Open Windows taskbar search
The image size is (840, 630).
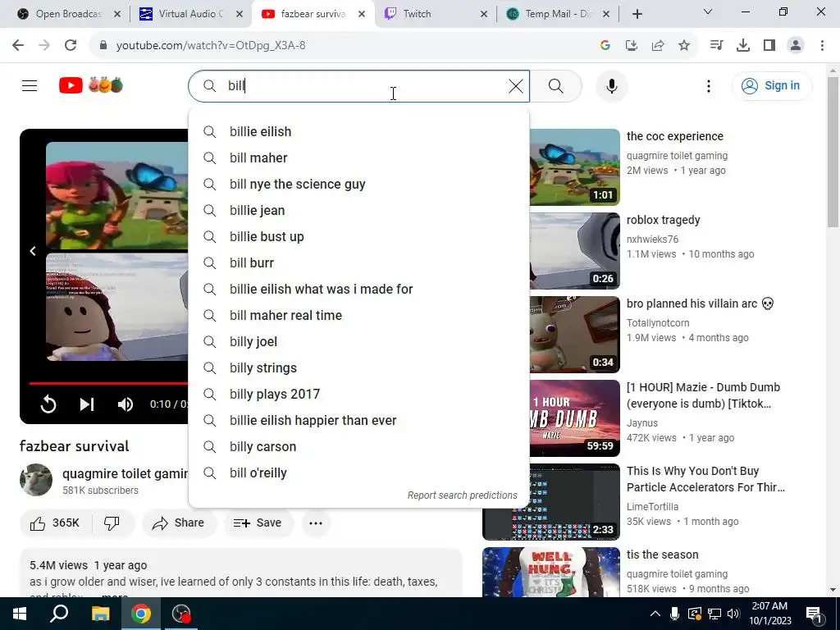[x=59, y=614]
